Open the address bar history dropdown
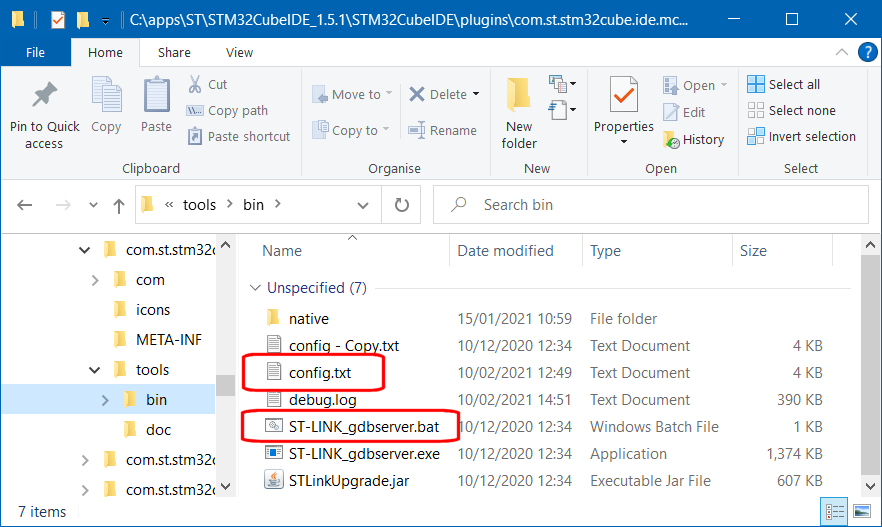Viewport: 882px width, 527px height. pos(363,205)
